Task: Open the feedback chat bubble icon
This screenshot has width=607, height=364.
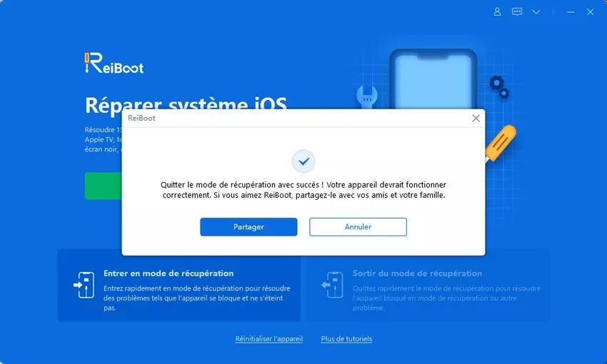Action: (517, 12)
